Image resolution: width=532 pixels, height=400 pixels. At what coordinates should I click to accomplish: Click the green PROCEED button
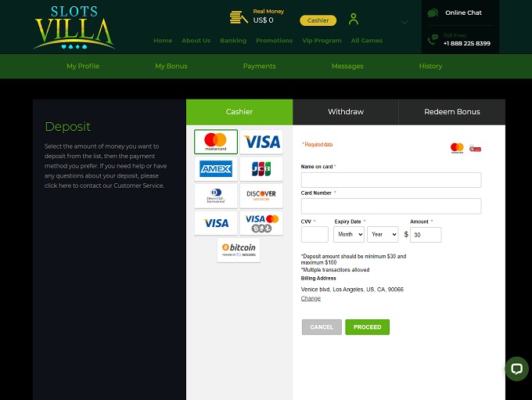pos(367,327)
